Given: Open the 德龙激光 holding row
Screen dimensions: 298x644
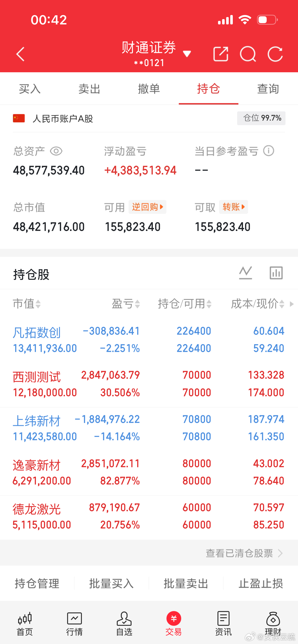Looking at the screenshot, I should [149, 516].
